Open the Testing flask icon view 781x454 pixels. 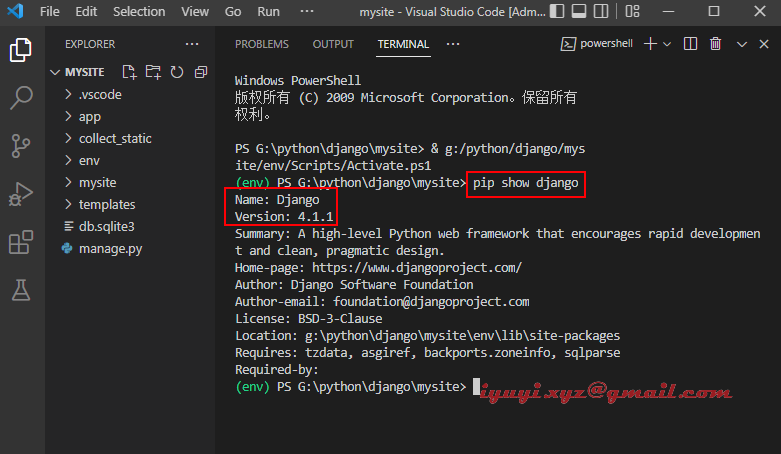tap(21, 290)
